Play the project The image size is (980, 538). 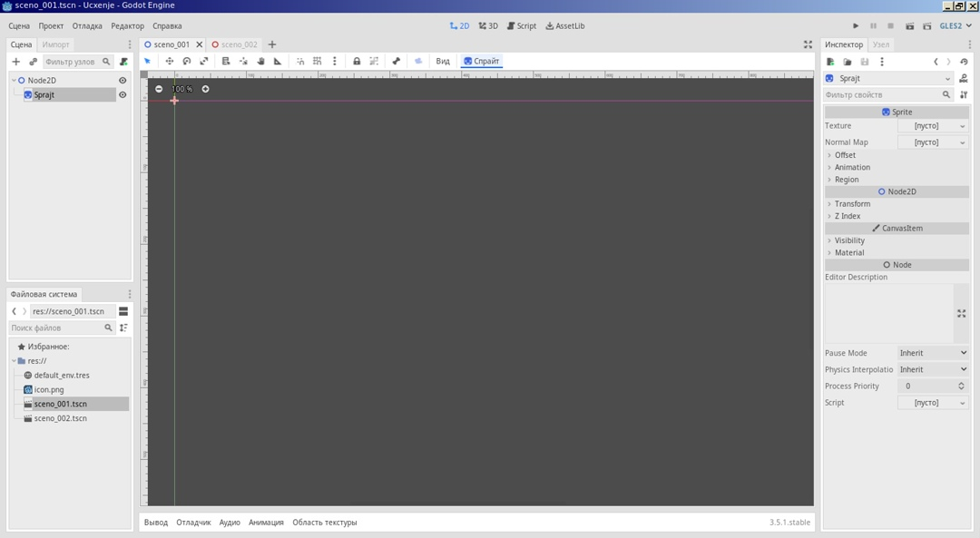856,26
